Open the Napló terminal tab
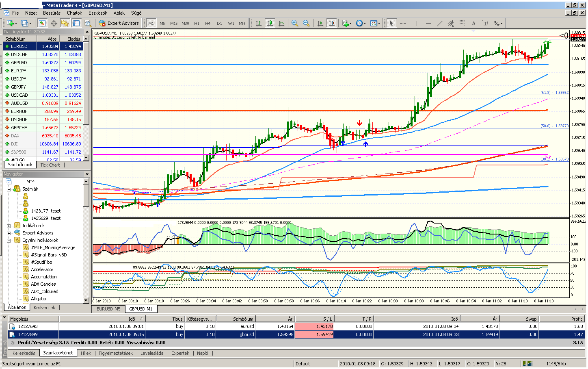Image resolution: width=588 pixels, height=369 pixels. coord(203,353)
